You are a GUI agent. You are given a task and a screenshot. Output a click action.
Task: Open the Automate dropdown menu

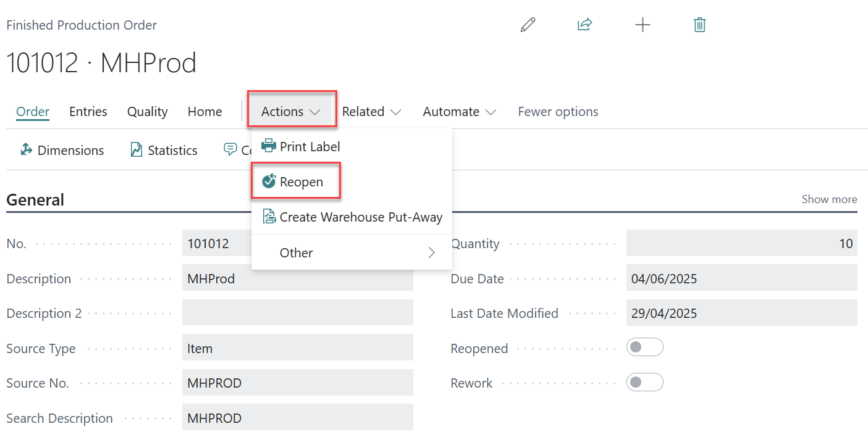point(459,112)
